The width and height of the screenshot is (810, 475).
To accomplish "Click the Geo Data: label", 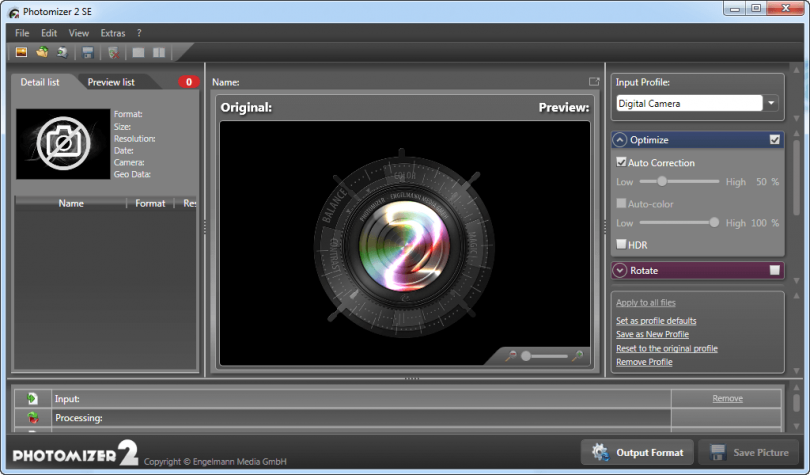I will [132, 175].
